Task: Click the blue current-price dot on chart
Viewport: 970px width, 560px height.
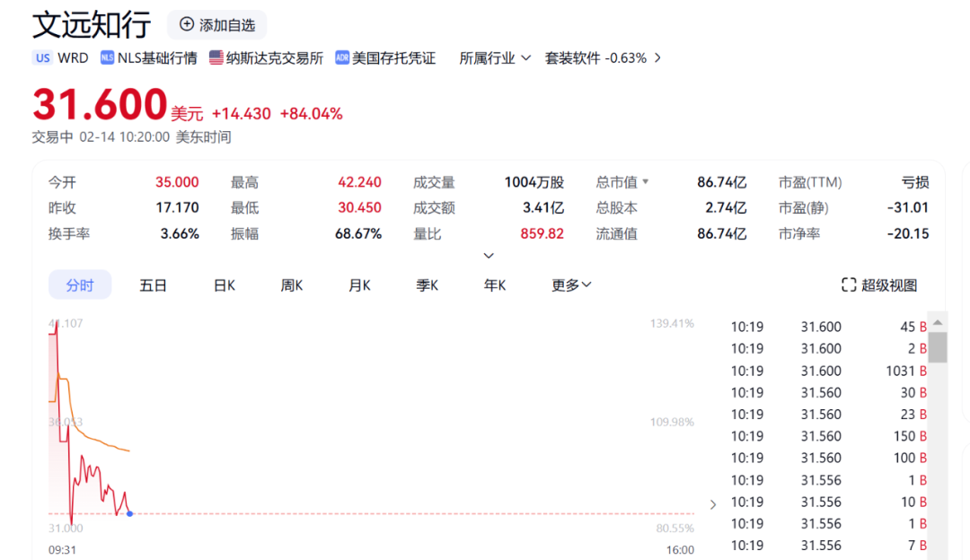Action: click(x=130, y=513)
